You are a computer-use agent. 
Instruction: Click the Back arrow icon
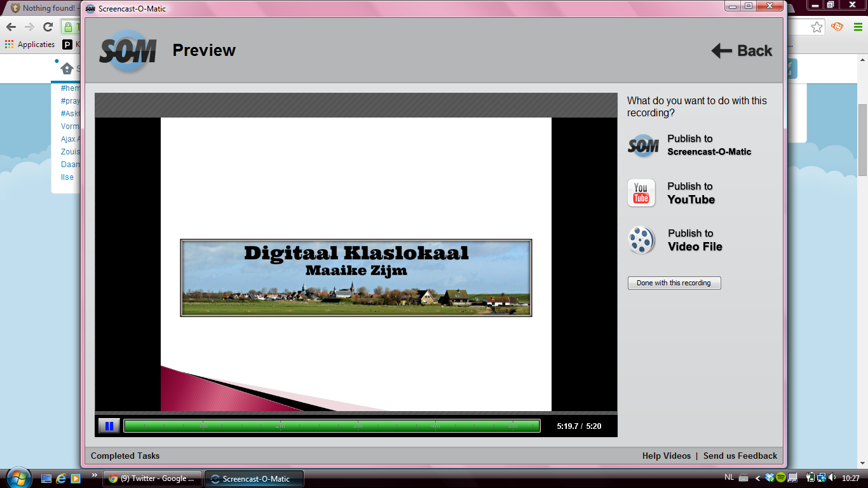coord(722,51)
